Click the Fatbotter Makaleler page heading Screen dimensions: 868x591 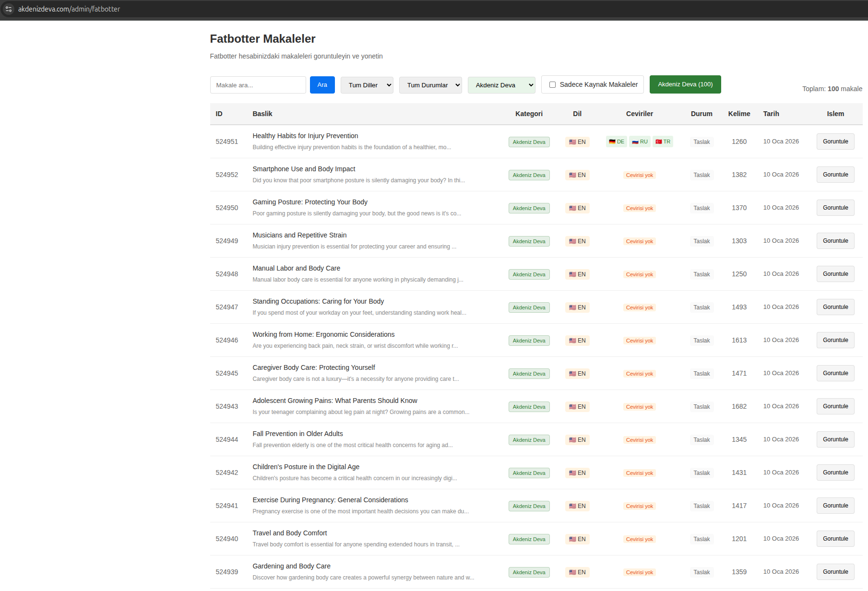[x=262, y=39]
